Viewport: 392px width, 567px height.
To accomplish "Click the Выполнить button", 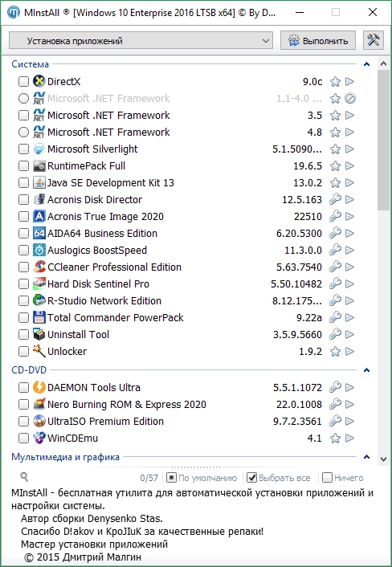I will pos(318,40).
